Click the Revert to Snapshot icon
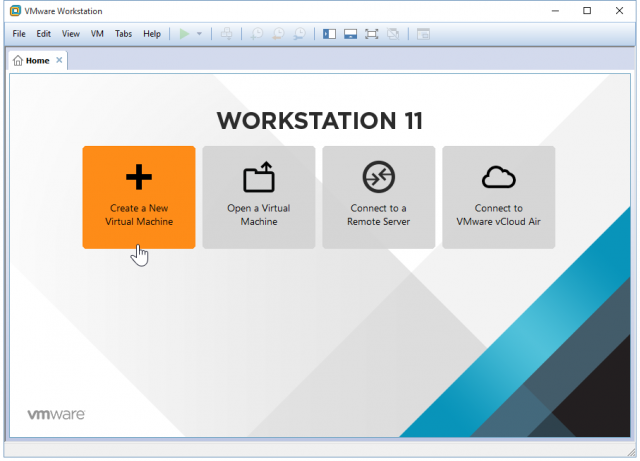 pos(277,33)
